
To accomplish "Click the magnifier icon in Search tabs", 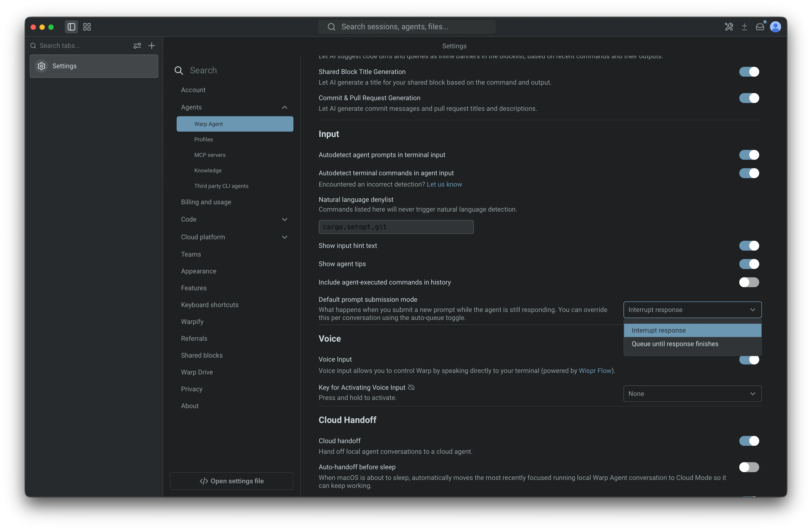I will [33, 46].
